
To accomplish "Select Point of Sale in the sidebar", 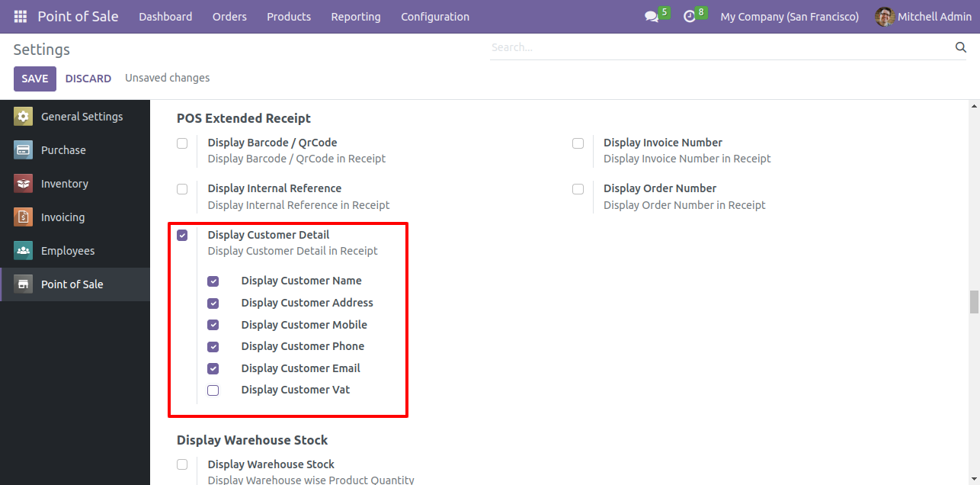I will 75,284.
